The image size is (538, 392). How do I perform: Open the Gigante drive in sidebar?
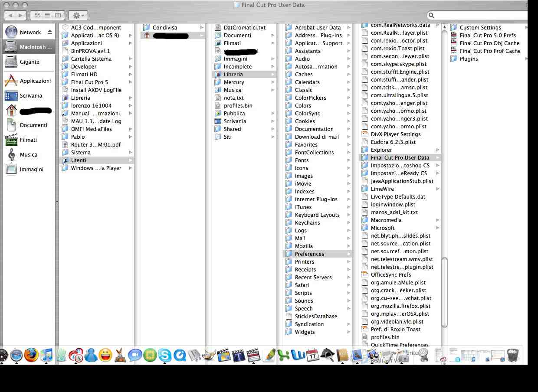29,62
